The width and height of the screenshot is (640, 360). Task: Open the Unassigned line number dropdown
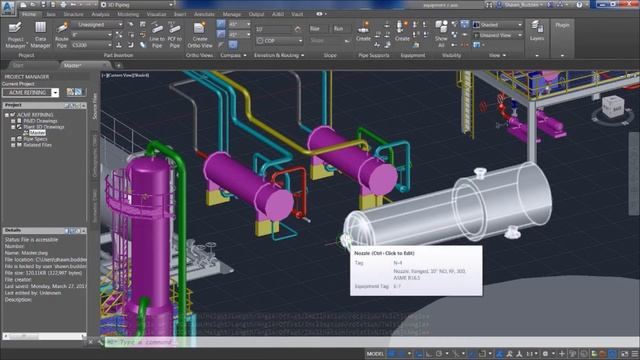[x=97, y=24]
